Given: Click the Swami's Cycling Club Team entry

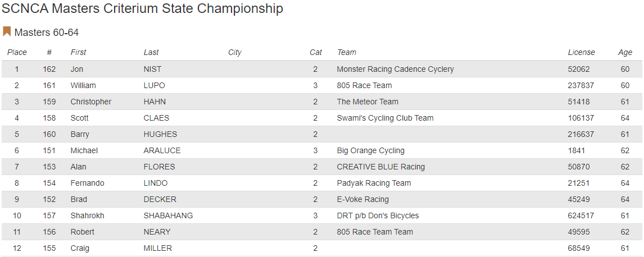Looking at the screenshot, I should click(x=385, y=118).
